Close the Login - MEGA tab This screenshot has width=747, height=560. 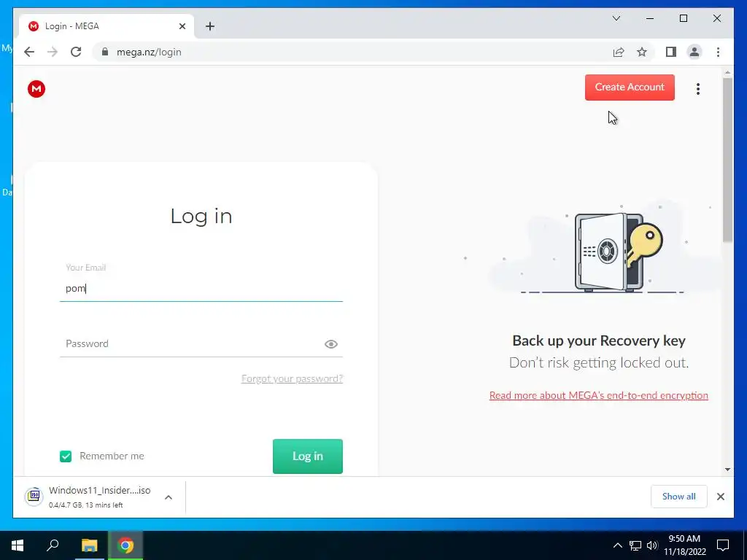pyautogui.click(x=182, y=26)
